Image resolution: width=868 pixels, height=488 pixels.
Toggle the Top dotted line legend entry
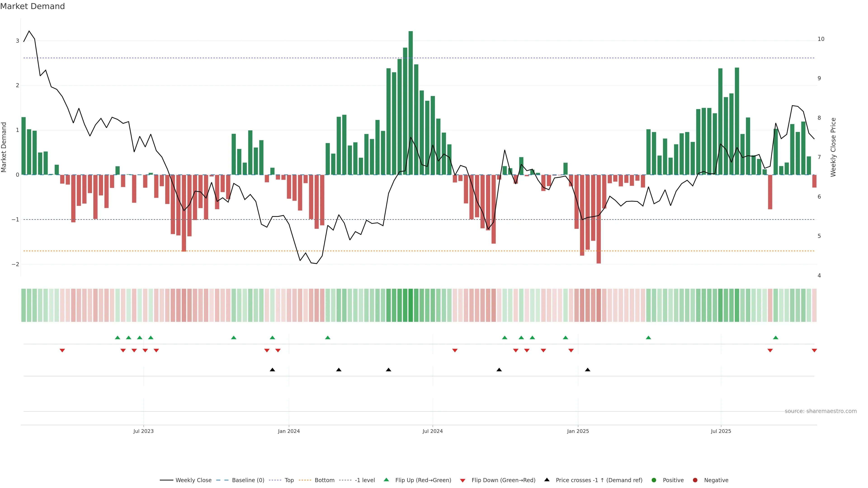point(289,480)
